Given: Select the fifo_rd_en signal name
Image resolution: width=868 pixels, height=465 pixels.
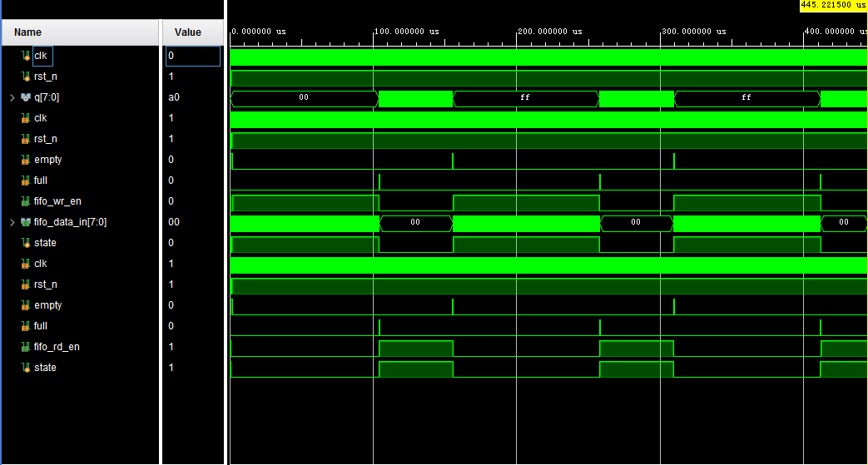Looking at the screenshot, I should [x=57, y=347].
